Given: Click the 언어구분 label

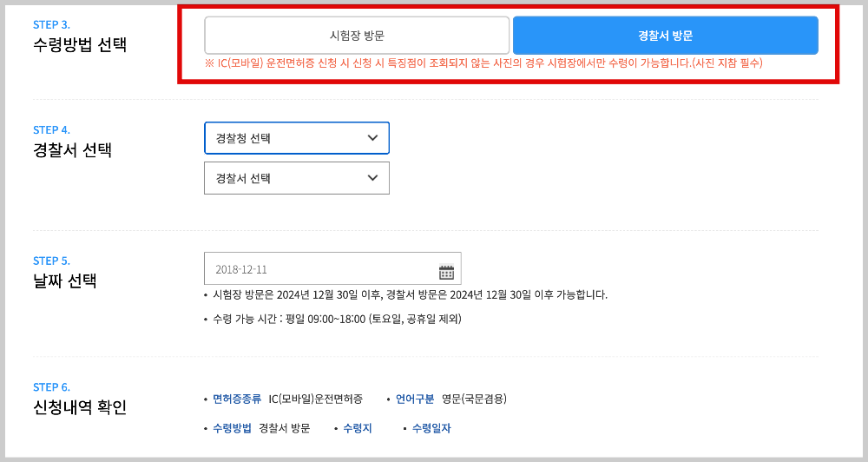Looking at the screenshot, I should tap(415, 399).
